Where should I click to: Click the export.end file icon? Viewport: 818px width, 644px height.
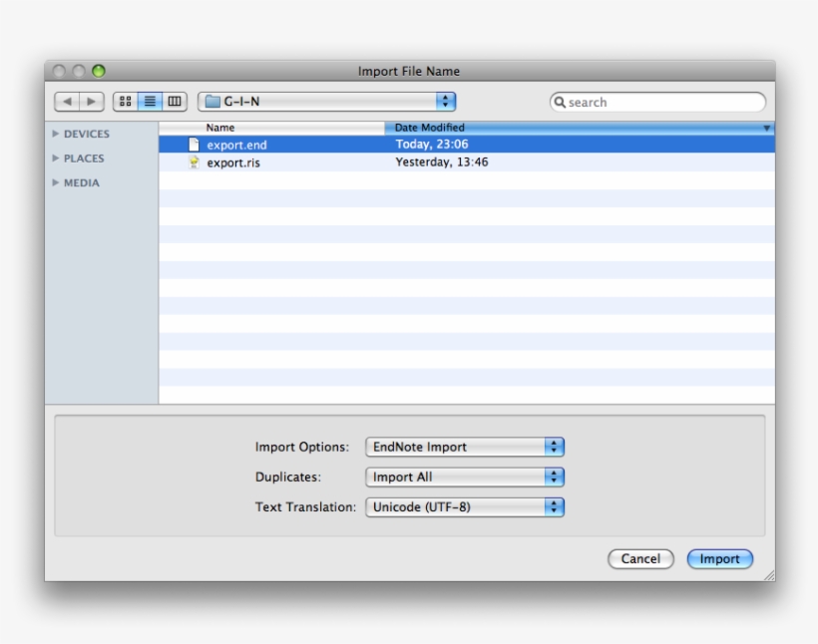pos(195,145)
